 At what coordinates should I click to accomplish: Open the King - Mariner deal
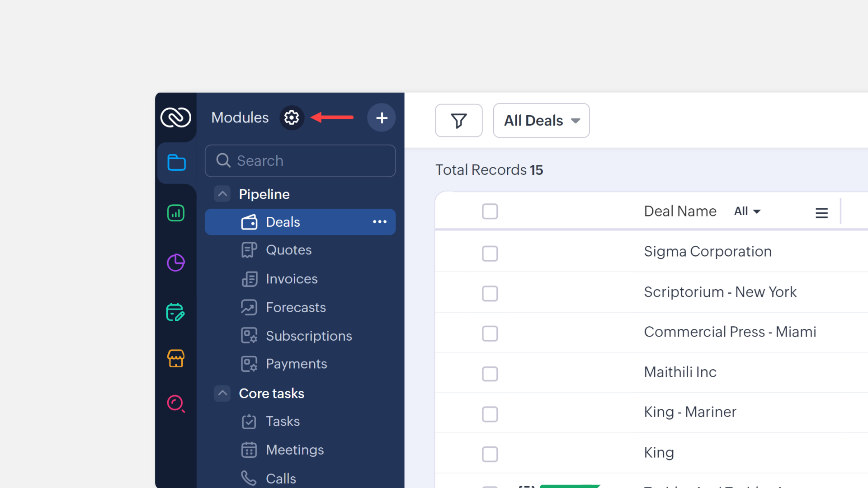coord(690,412)
